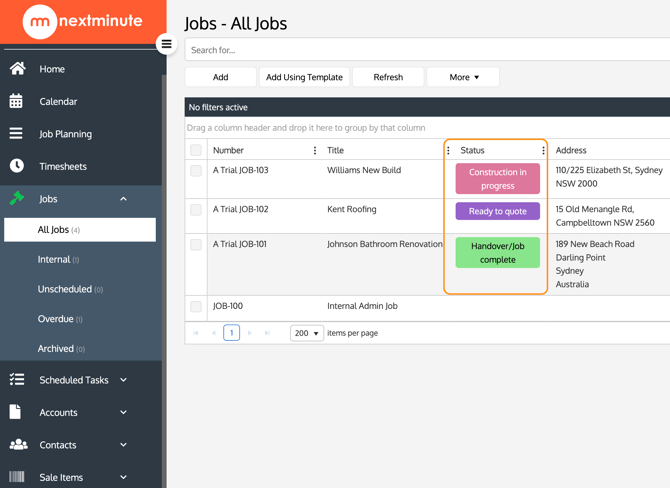Click the Sale Items barcode icon
The image size is (670, 488).
(17, 477)
